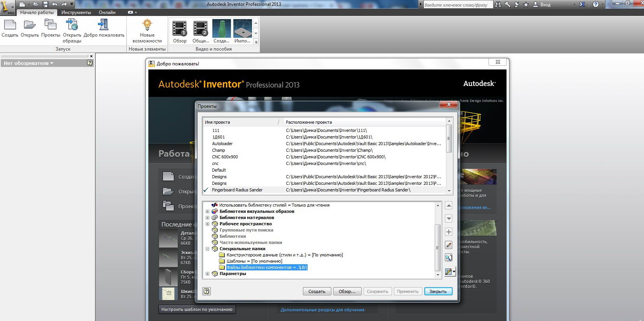644x321 pixels.
Task: Click the Redo arrow
Action: 64,4
